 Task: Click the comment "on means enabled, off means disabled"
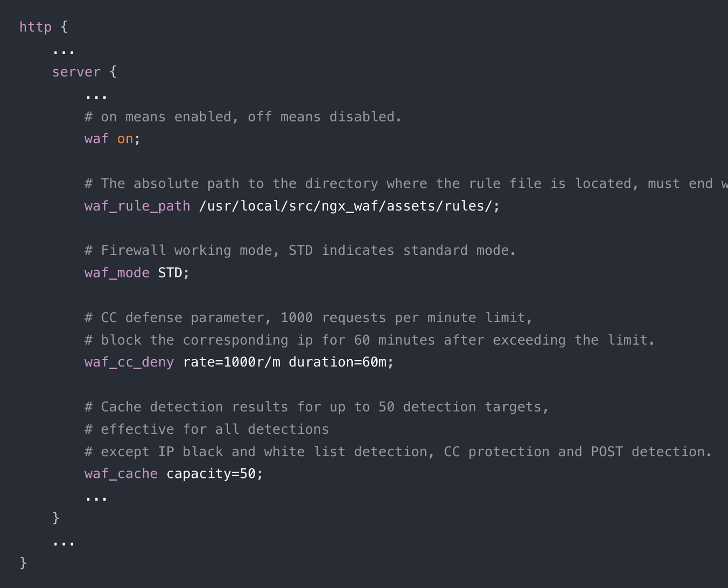(x=243, y=117)
